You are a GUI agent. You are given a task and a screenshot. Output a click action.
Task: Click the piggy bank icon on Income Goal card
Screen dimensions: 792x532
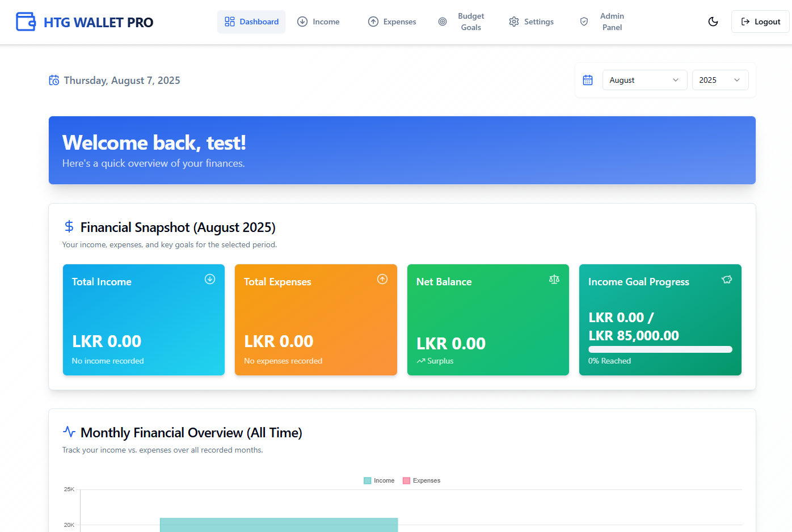[x=727, y=279]
